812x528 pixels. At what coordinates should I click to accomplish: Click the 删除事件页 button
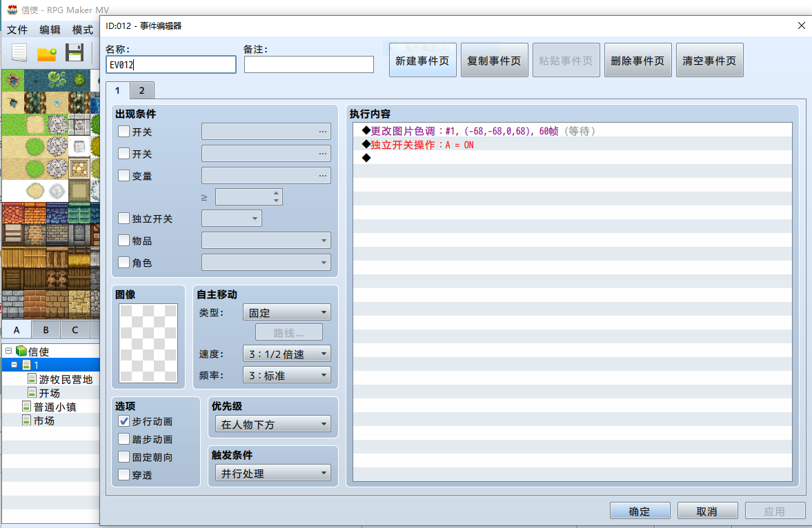(638, 61)
